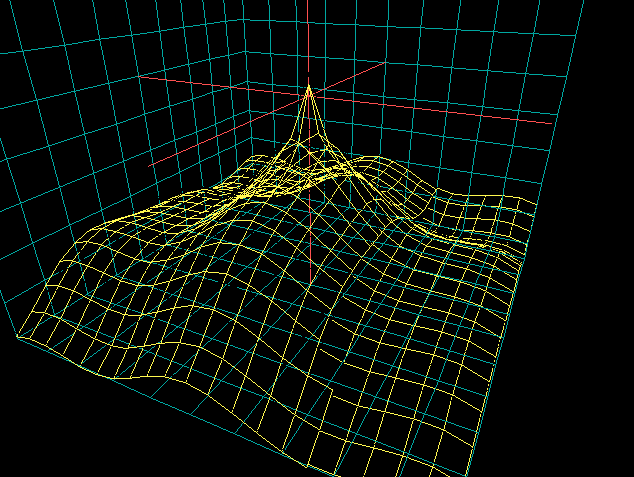The image size is (634, 477).
Task: Click the upper-right end of the red diagonal axis
Action: click(x=386, y=64)
